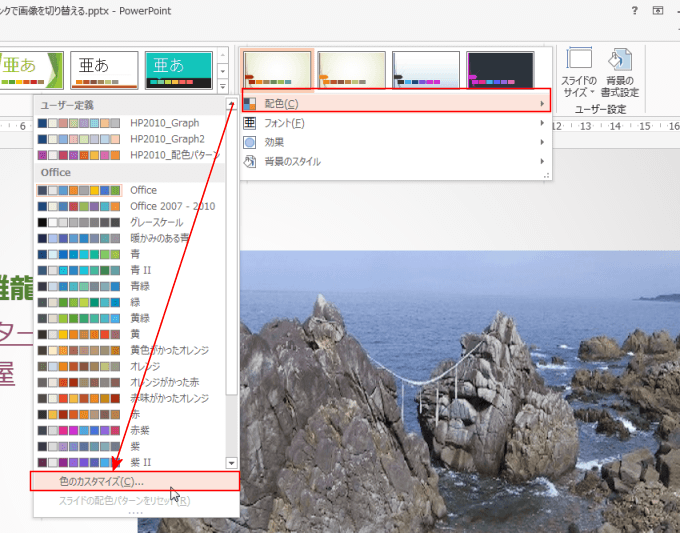Choose 色のカスタマイズ option
This screenshot has width=680, height=533.
coord(134,481)
